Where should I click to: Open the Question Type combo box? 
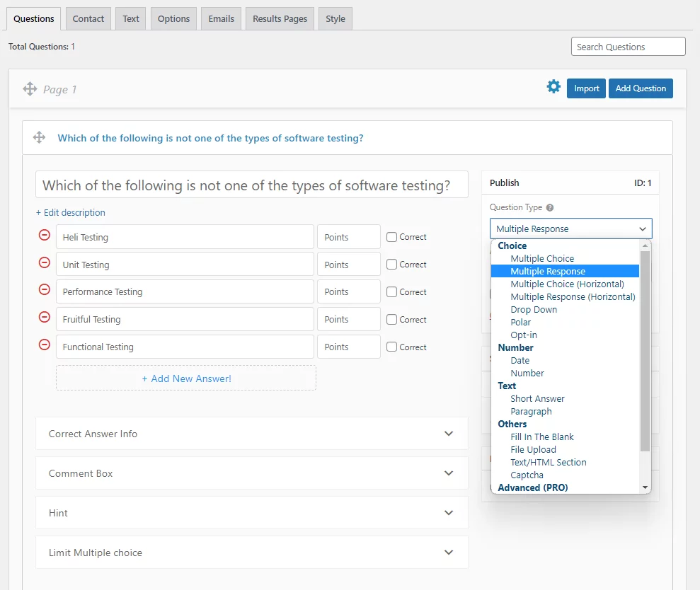pyautogui.click(x=571, y=229)
